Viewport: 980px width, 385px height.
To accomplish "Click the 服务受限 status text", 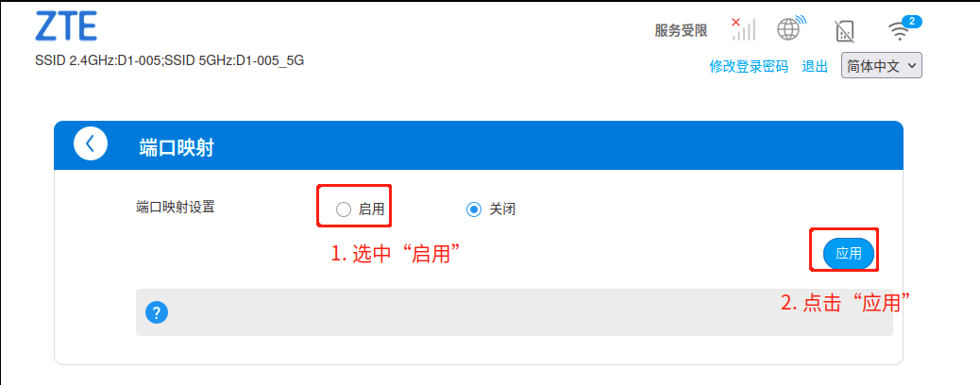I will [x=682, y=30].
